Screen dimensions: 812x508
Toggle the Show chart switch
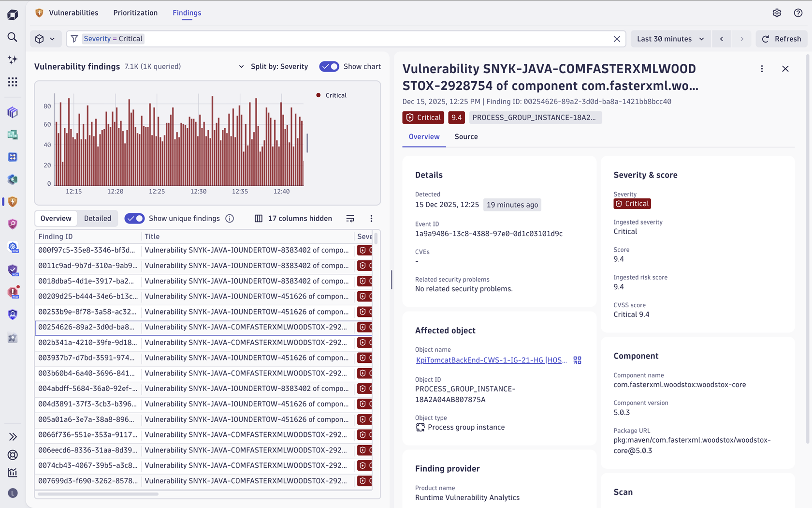(329, 67)
